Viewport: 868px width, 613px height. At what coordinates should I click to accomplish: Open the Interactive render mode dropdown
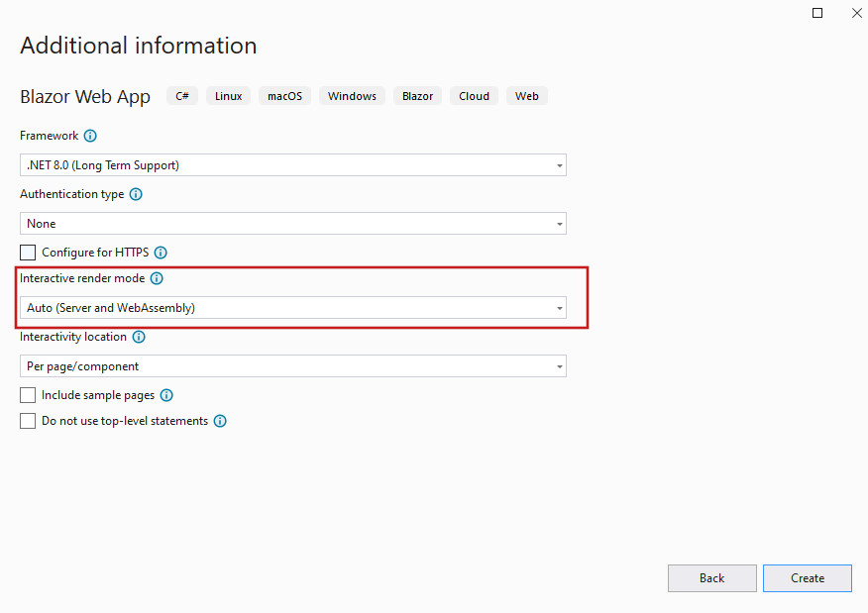(293, 308)
